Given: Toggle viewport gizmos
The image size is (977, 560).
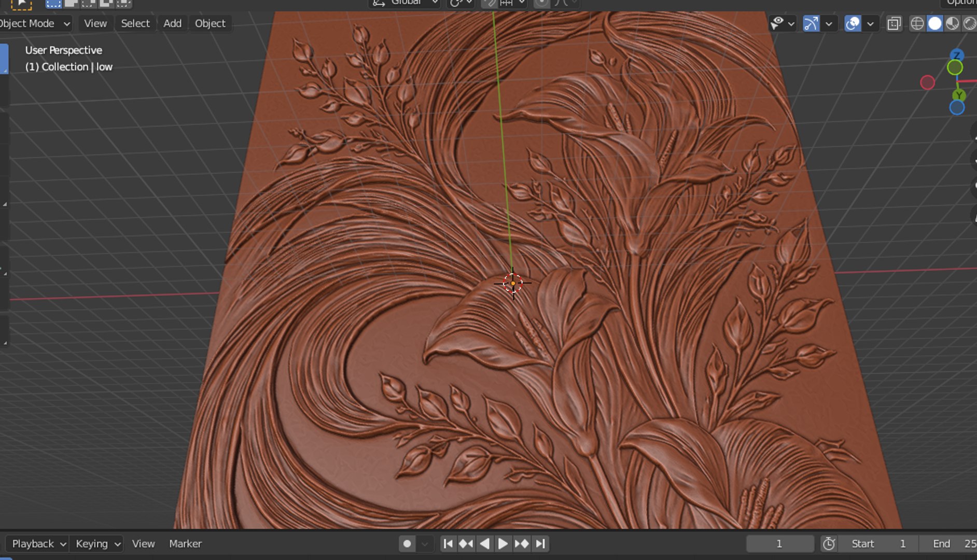Looking at the screenshot, I should [811, 23].
